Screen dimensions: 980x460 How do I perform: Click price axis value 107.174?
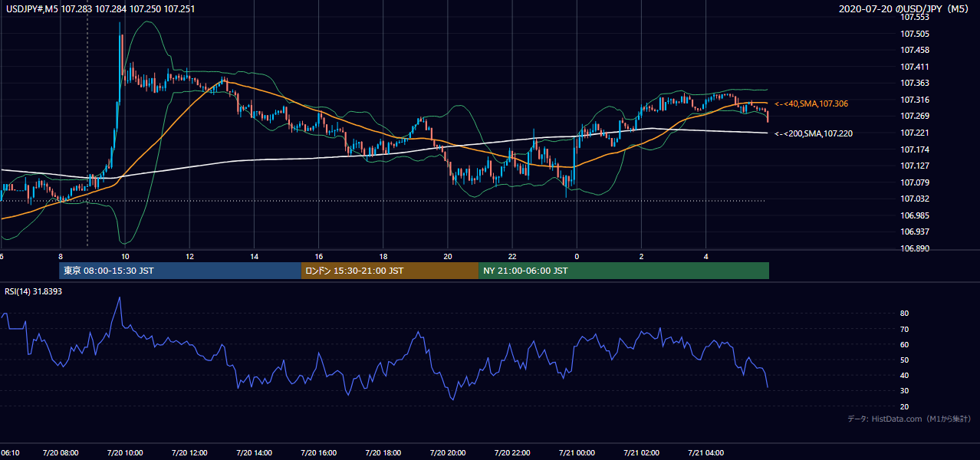pyautogui.click(x=915, y=149)
